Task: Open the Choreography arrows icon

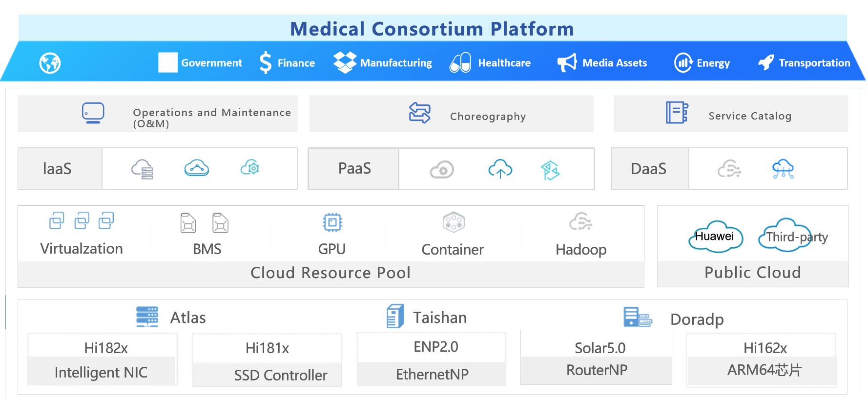Action: point(420,113)
